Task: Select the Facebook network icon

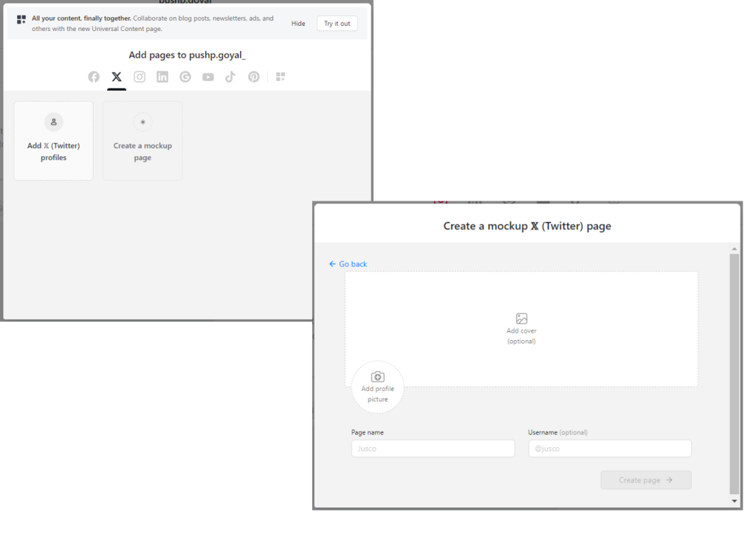Action: (x=94, y=77)
